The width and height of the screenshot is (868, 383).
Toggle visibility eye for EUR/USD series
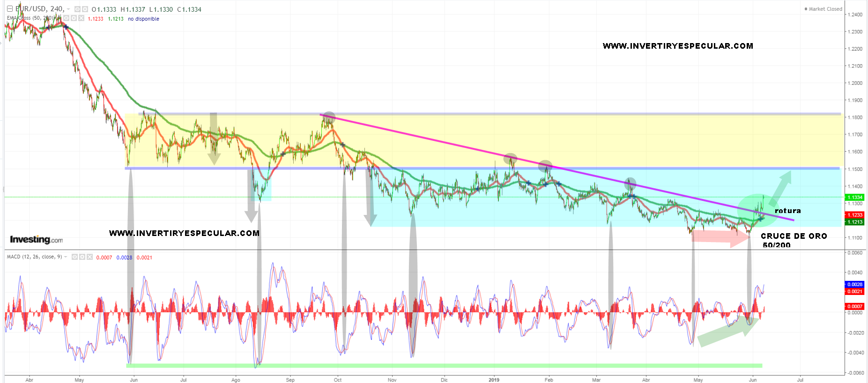tap(77, 9)
